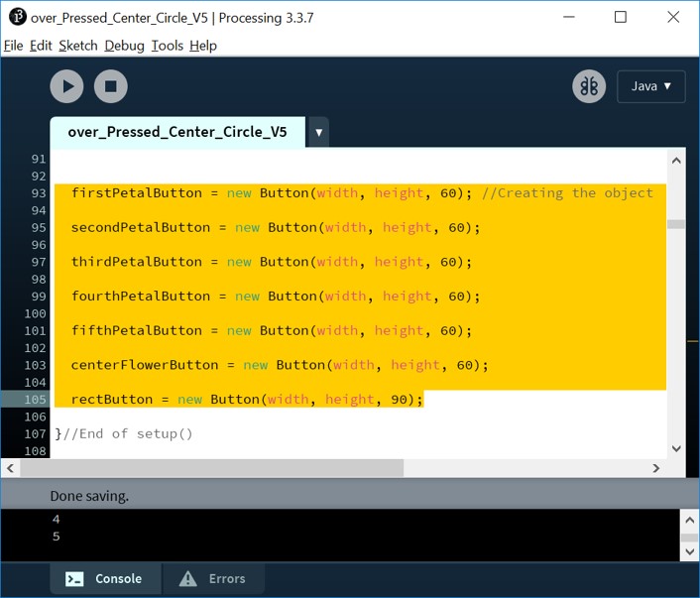700x598 pixels.
Task: Click line number 93 in the gutter
Action: coord(39,193)
